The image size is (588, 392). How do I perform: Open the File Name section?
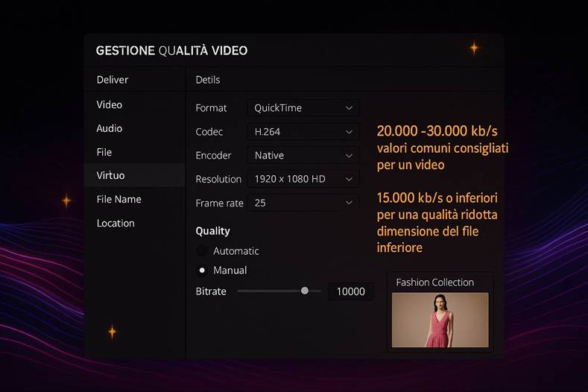[x=118, y=200]
